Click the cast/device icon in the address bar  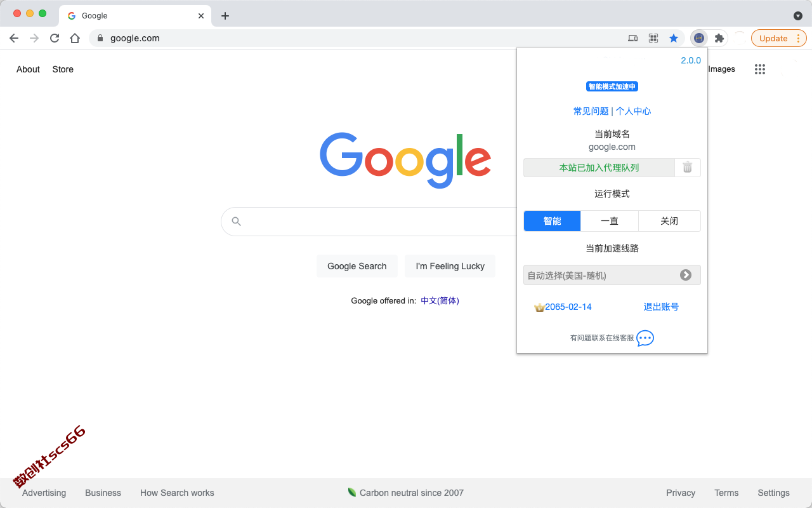click(632, 38)
